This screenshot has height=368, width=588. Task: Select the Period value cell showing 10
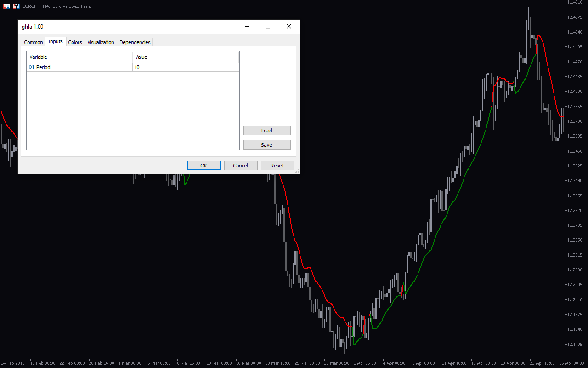[186, 67]
